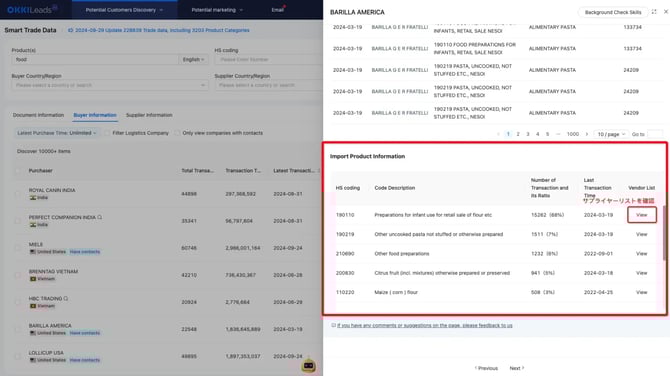Click the Product(s) input containing food

click(95, 59)
